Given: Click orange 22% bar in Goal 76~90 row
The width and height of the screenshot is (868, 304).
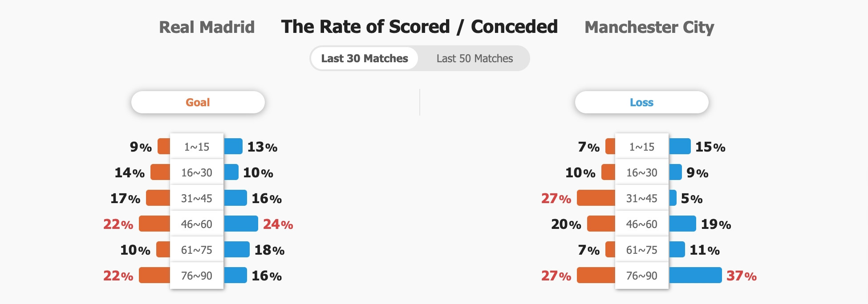Looking at the screenshot, I should pos(154,275).
